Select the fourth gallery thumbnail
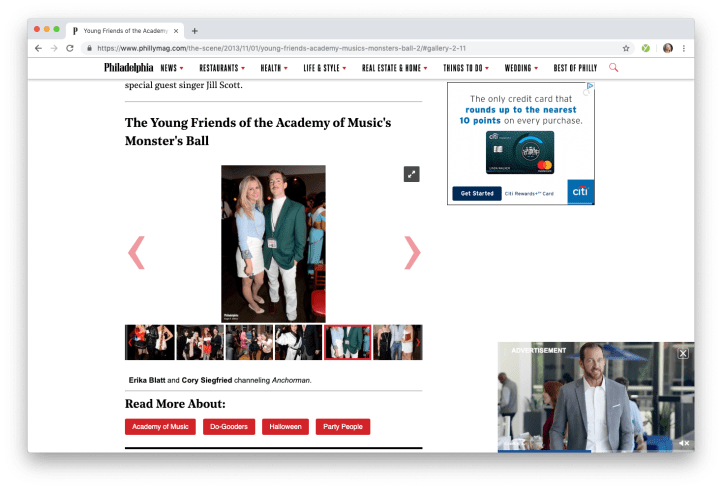Screen dimensions: 722x489 pyautogui.click(x=298, y=342)
